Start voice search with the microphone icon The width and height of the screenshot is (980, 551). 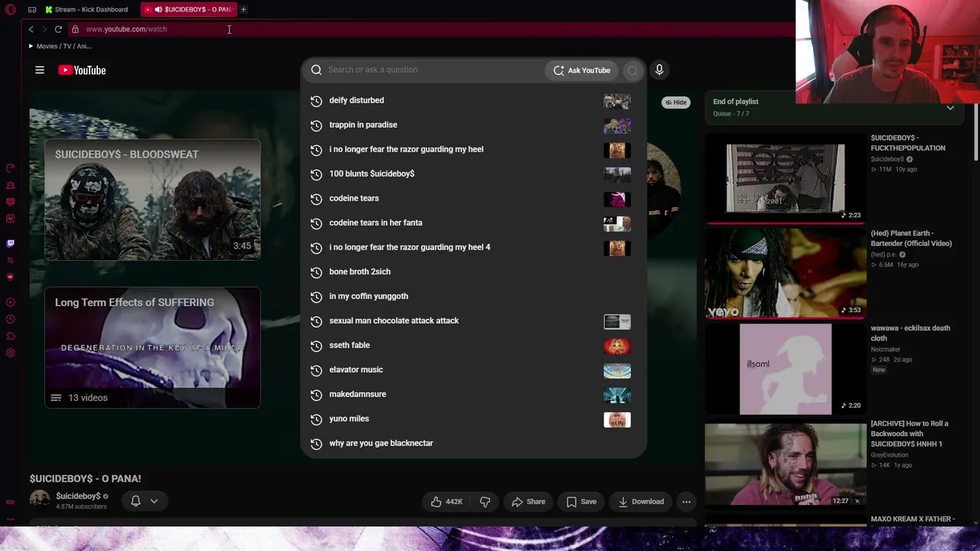(659, 70)
